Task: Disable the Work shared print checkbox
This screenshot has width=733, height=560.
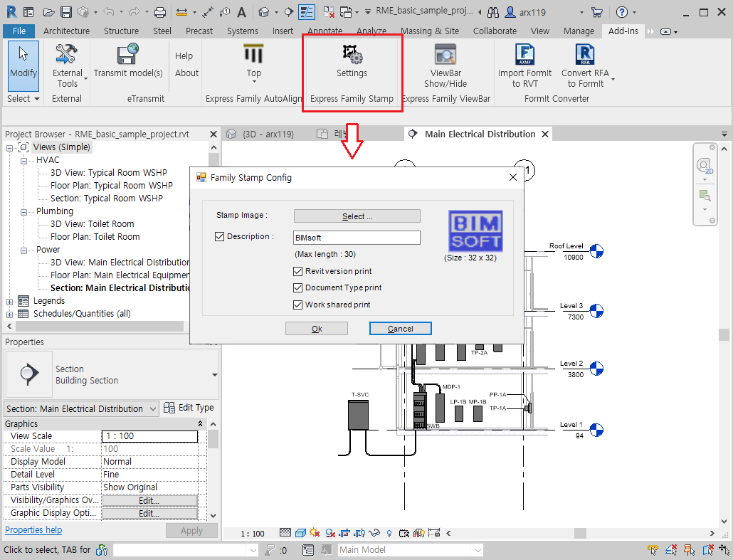Action: (298, 305)
